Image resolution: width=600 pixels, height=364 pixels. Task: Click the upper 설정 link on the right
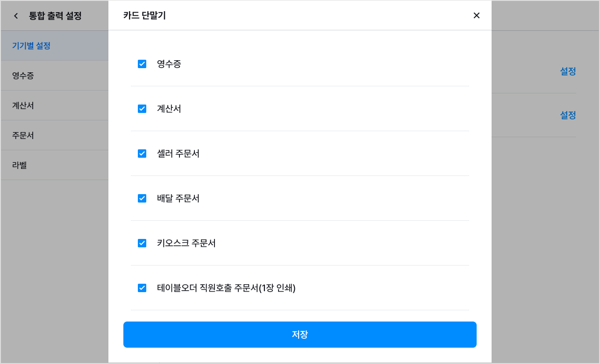[568, 71]
